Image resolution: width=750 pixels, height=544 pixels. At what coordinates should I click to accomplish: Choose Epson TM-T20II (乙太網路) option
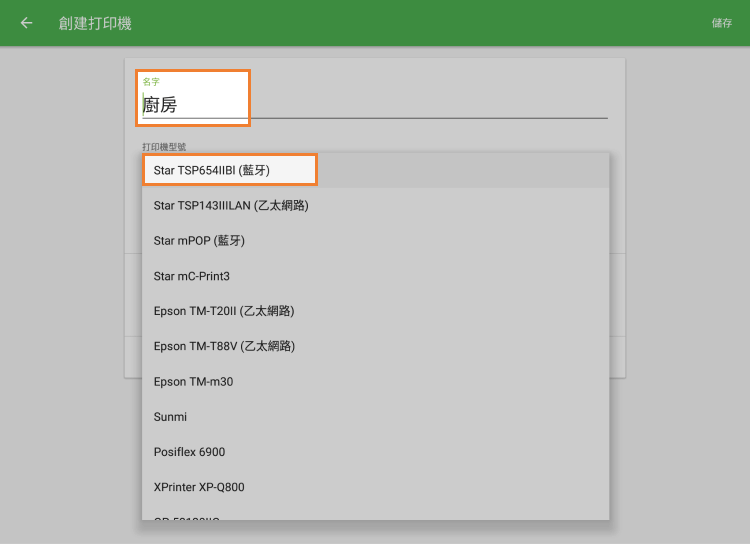coord(224,311)
